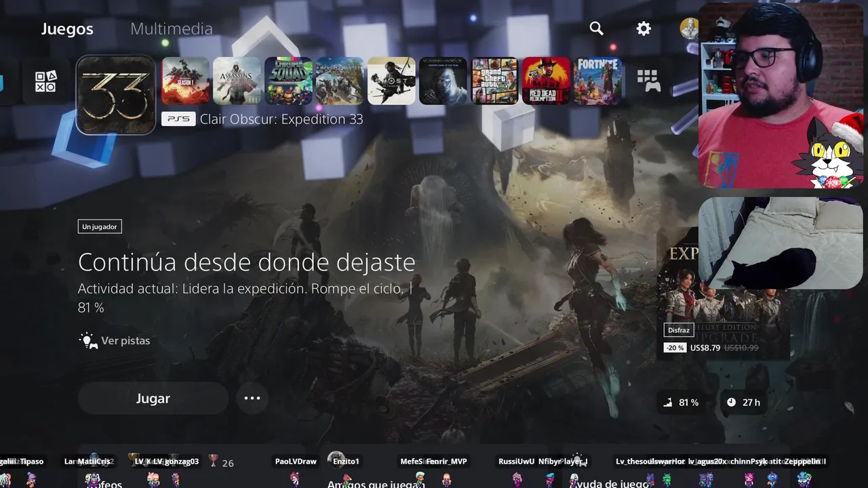
Task: Click the US$8.79 price
Action: click(x=705, y=348)
